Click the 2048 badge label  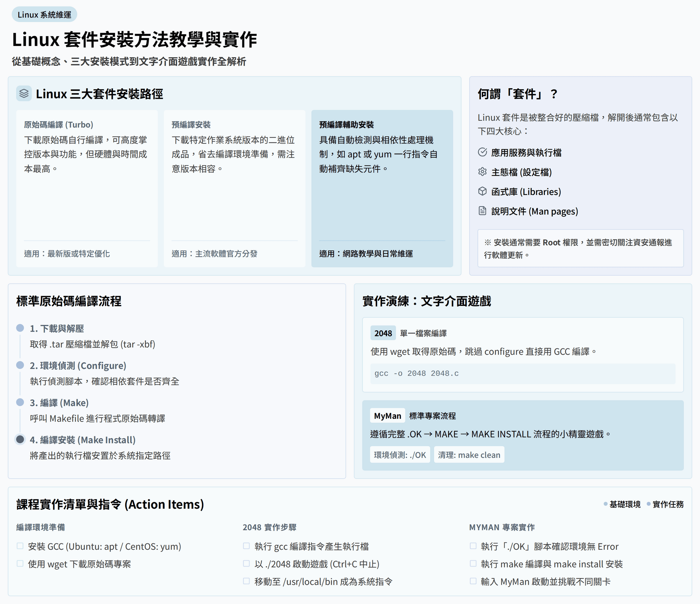pos(383,333)
